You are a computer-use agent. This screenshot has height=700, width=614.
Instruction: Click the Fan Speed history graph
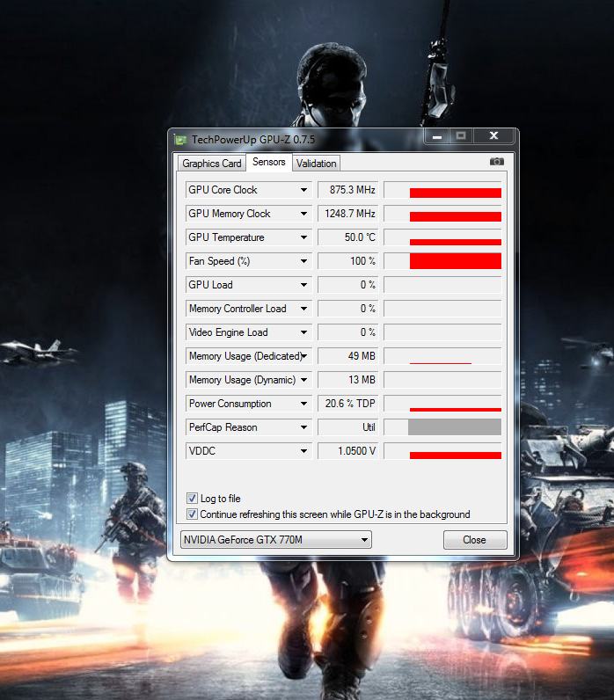point(442,260)
